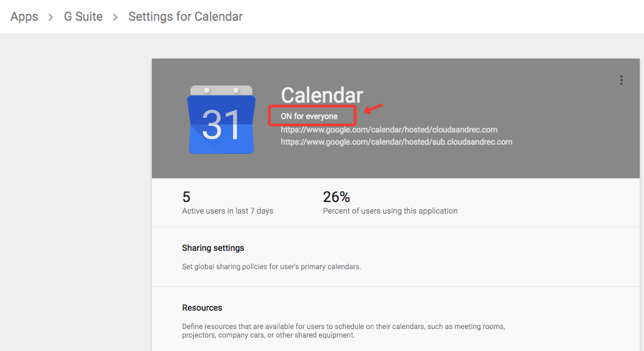The image size is (644, 351).
Task: Click Active users in last 7 days label
Action: pyautogui.click(x=227, y=211)
